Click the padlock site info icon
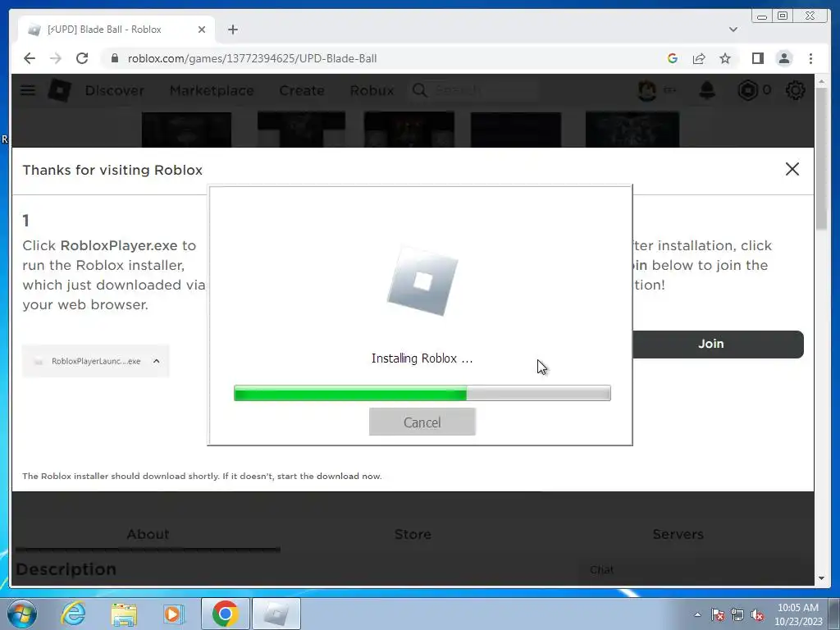840x630 pixels. (114, 58)
